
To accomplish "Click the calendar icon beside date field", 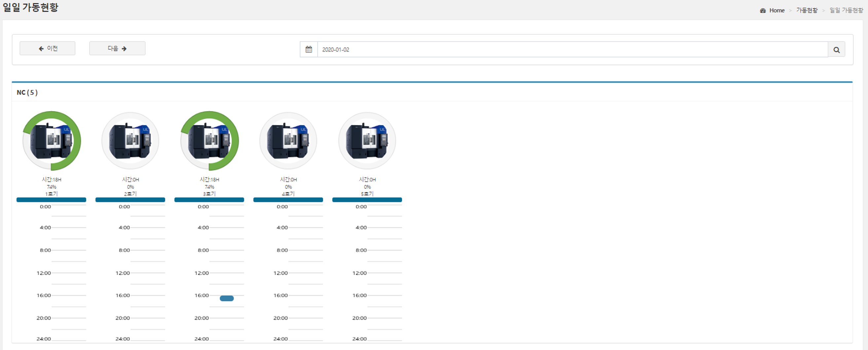I will click(308, 50).
